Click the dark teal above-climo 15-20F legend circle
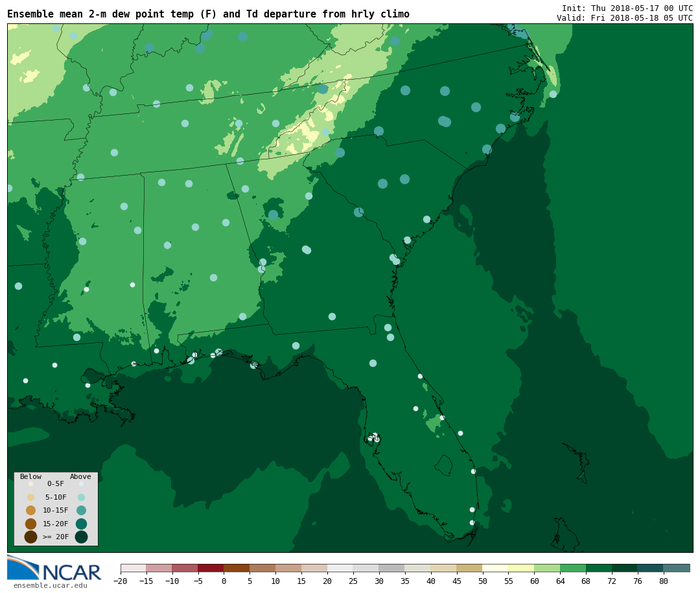The width and height of the screenshot is (700, 593). [81, 524]
